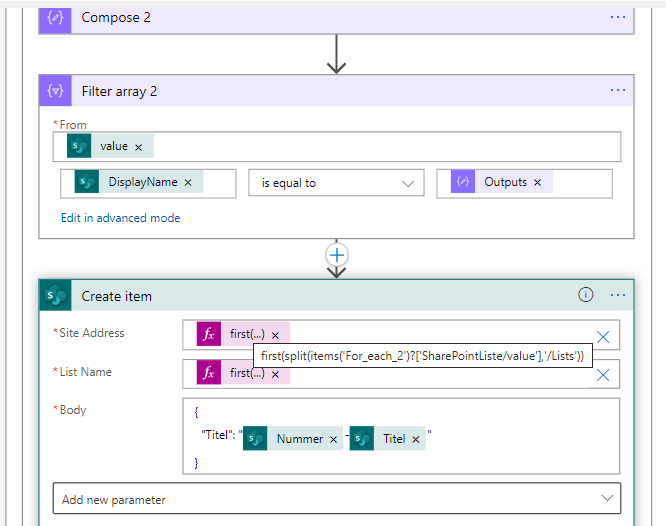
Task: Show Create item info icon
Action: 585,294
